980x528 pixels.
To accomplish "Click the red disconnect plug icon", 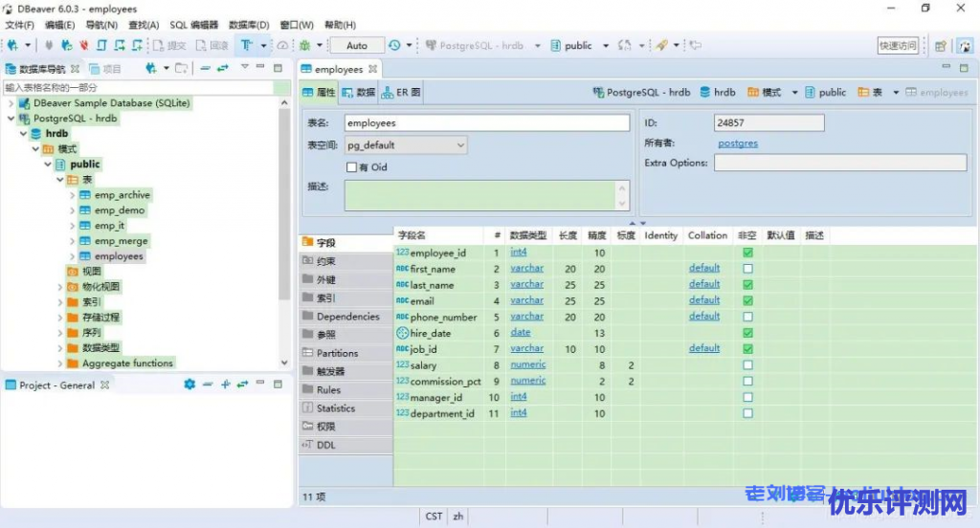I will [x=84, y=45].
